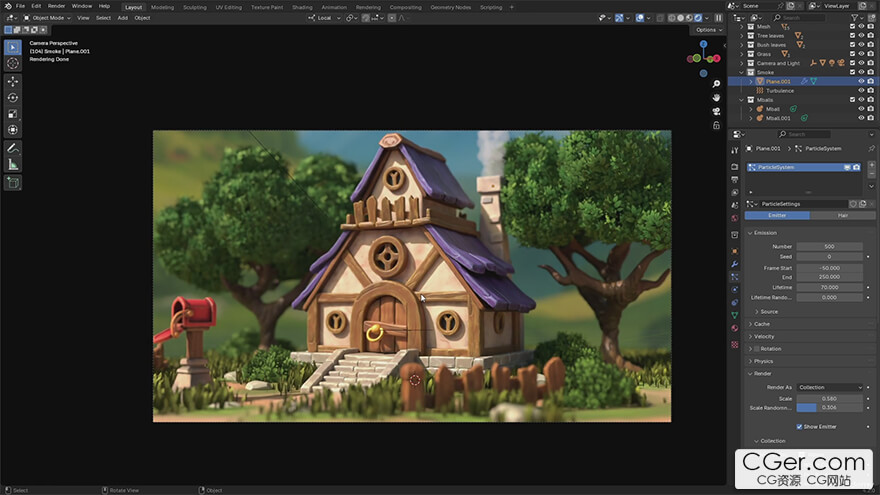Hide Tree leaves collection in viewport
Screen dimensions: 880x495
861,35
